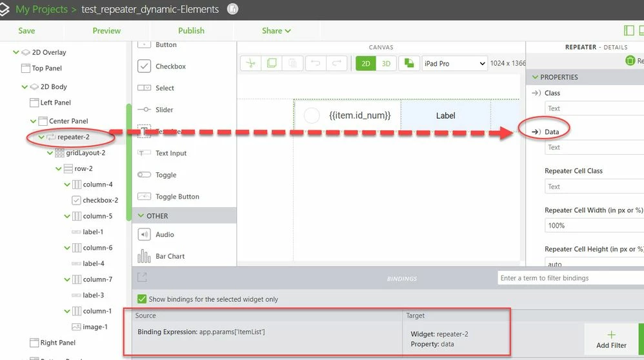Switch canvas to 3D view
This screenshot has height=360, width=644.
tap(386, 64)
